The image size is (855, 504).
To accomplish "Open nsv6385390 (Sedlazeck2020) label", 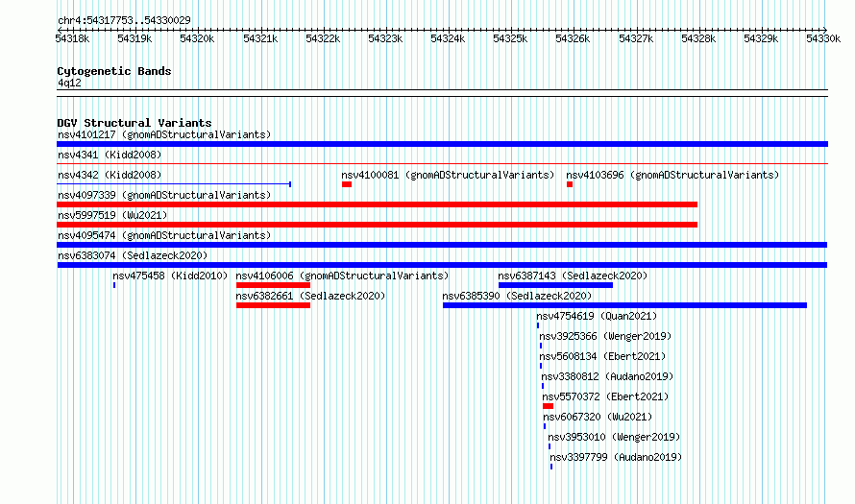I will [517, 296].
